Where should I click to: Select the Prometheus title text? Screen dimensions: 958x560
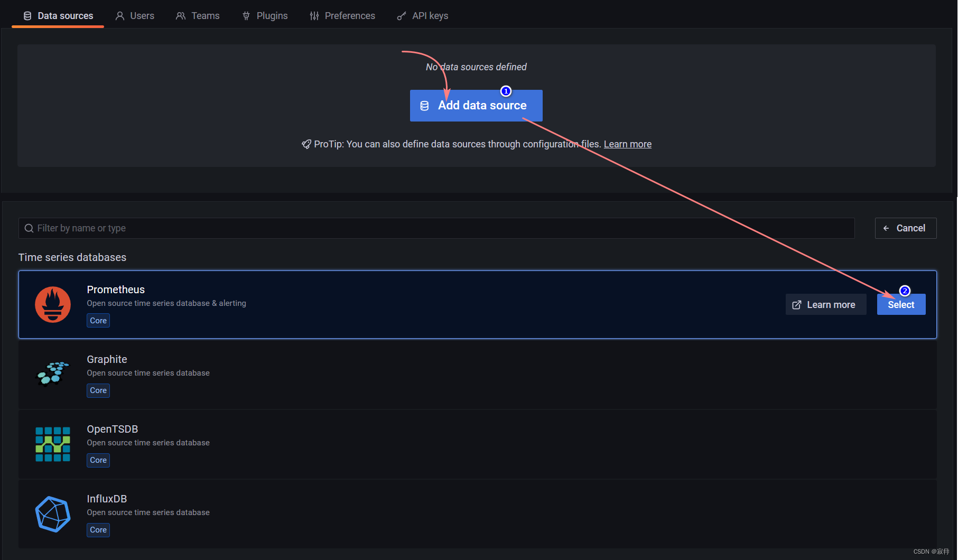point(116,290)
